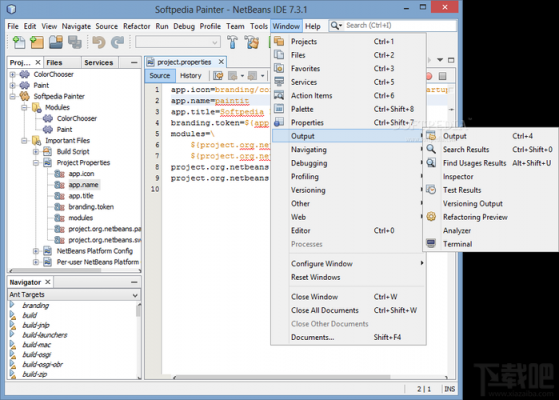Viewport: 559px width, 400px height.
Task: Click the Reset Windows menu item
Action: coord(316,277)
